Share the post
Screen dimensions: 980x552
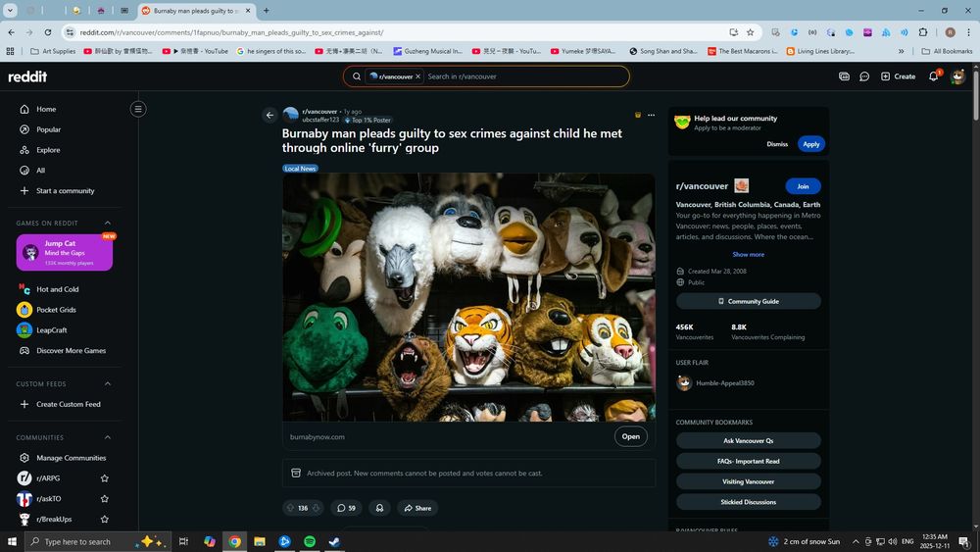coord(417,508)
